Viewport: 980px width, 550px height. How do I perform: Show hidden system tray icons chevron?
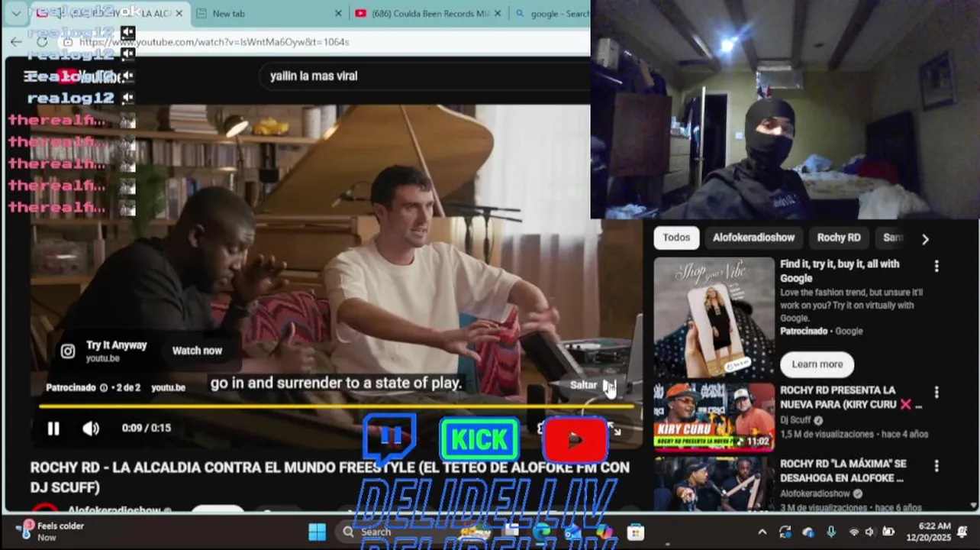(762, 532)
